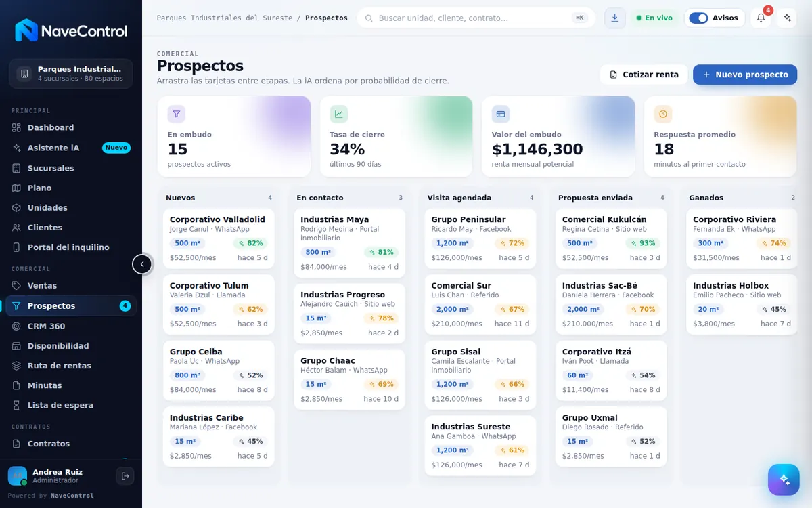The height and width of the screenshot is (508, 812).
Task: Click the Nuevo prospecto button
Action: click(745, 75)
